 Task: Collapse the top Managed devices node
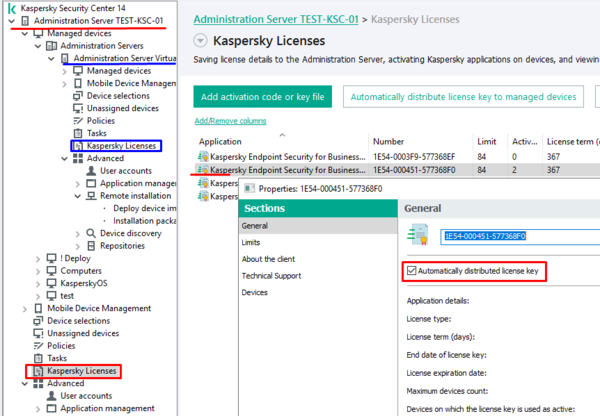[x=24, y=34]
